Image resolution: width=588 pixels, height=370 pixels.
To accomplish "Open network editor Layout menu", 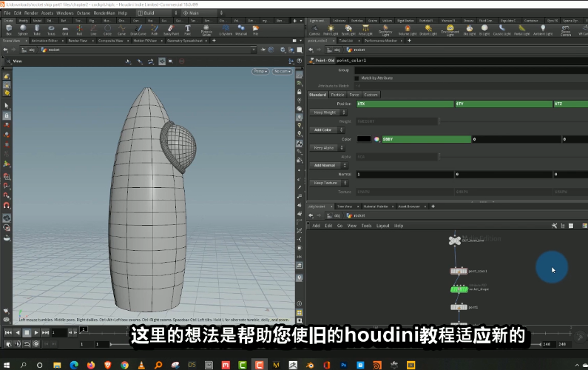I will point(383,226).
